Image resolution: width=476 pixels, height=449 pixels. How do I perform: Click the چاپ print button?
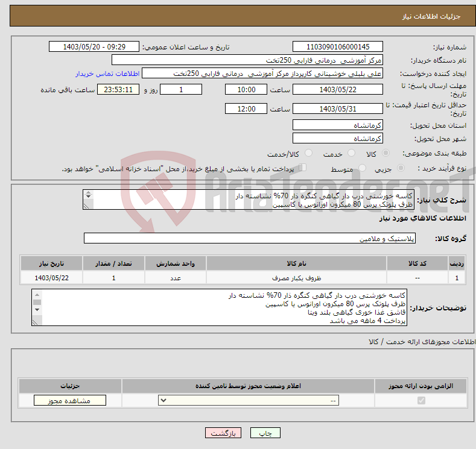coord(265,433)
